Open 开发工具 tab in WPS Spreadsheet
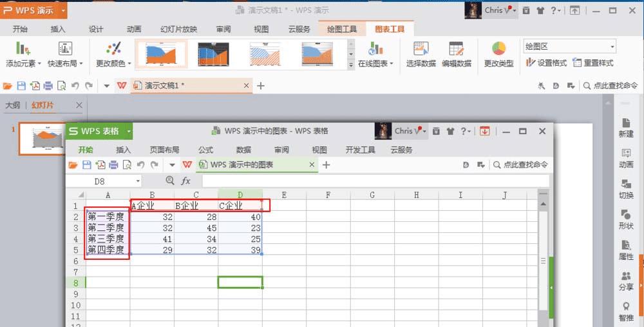 coord(360,150)
